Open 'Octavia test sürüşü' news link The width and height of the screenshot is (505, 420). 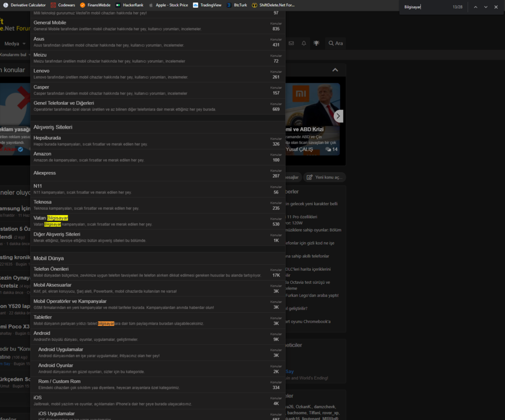tap(307, 285)
